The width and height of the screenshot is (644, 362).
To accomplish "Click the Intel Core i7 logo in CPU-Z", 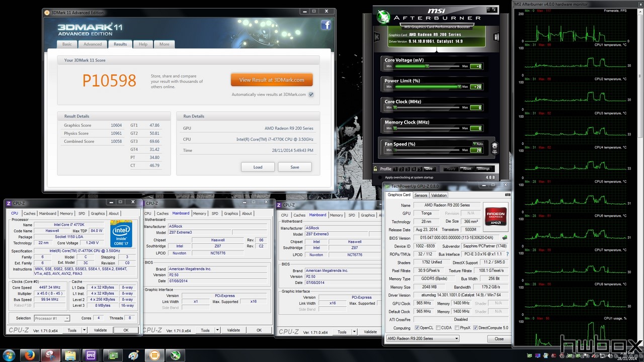I will [121, 233].
